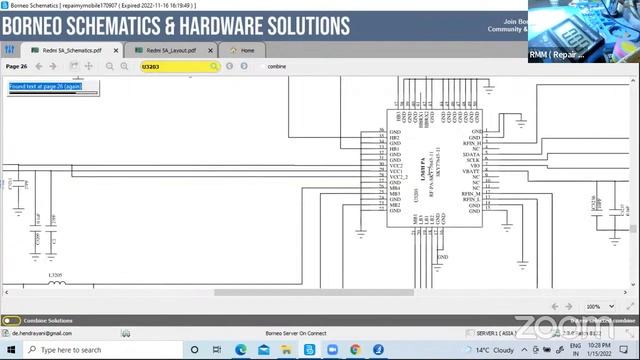Open the last blue taskbar app icon

point(378,350)
